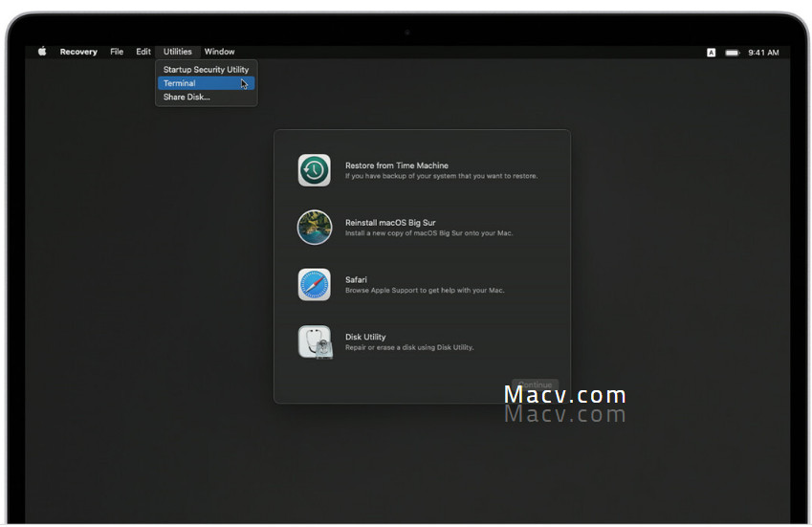Choose Startup Security Utility from the menu
Viewport: 812px width, 527px height.
(206, 70)
